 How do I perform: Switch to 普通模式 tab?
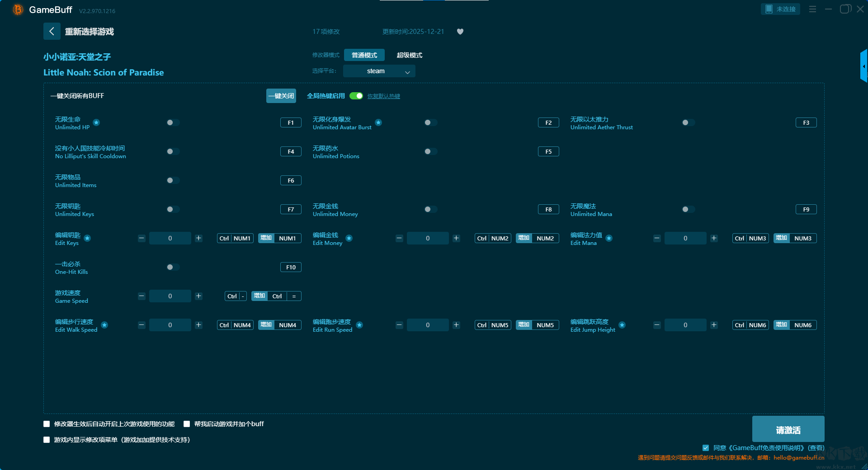(364, 55)
